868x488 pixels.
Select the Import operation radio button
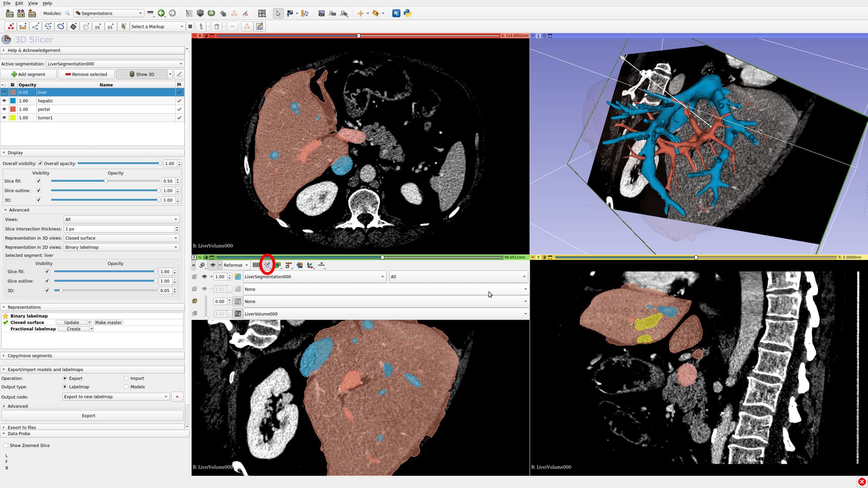coord(126,379)
